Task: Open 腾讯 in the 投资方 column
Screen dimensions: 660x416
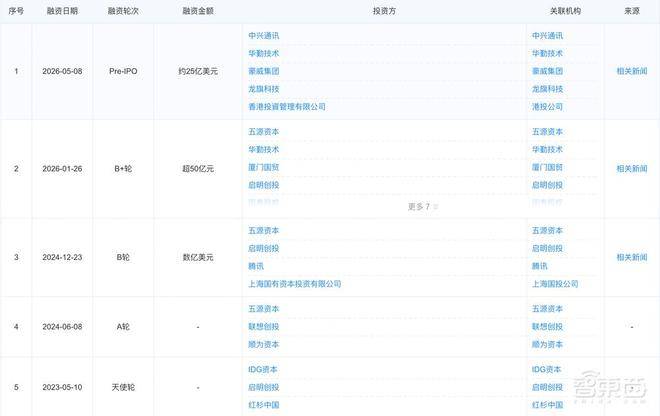Action: [x=256, y=266]
